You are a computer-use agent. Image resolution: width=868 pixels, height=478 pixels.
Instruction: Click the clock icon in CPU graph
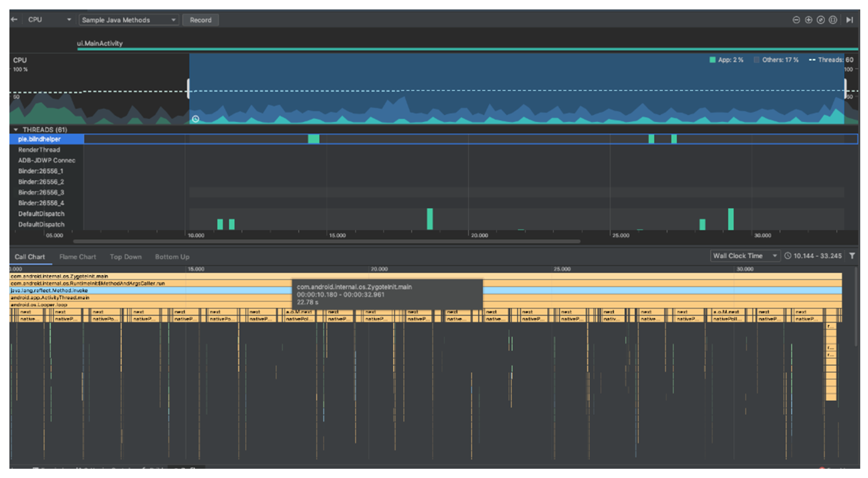(x=195, y=119)
